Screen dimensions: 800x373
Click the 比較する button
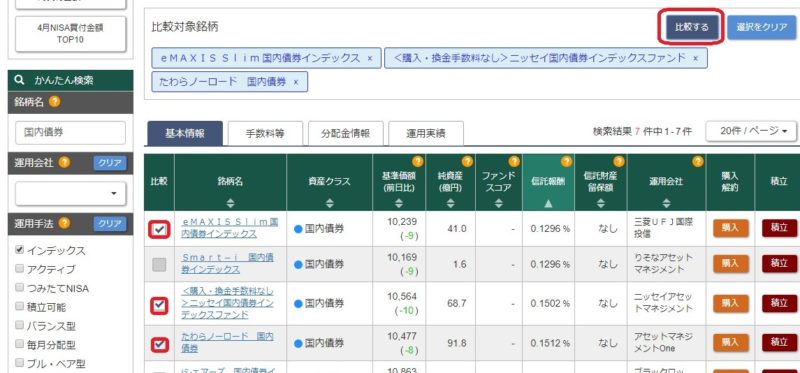click(x=692, y=27)
